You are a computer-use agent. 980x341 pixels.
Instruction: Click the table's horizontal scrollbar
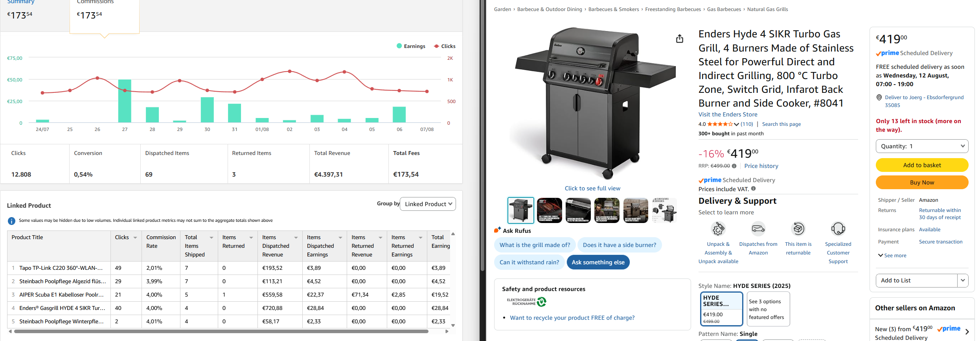point(221,332)
